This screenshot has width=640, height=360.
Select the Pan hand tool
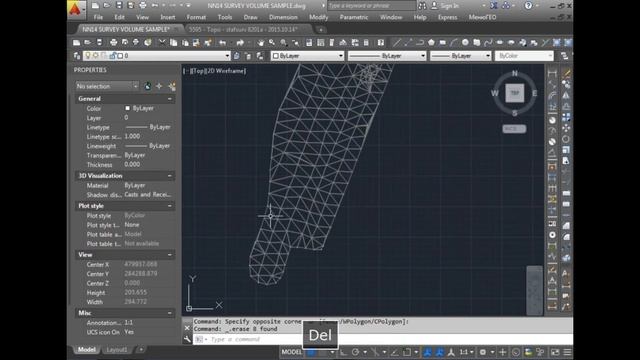coord(261,42)
